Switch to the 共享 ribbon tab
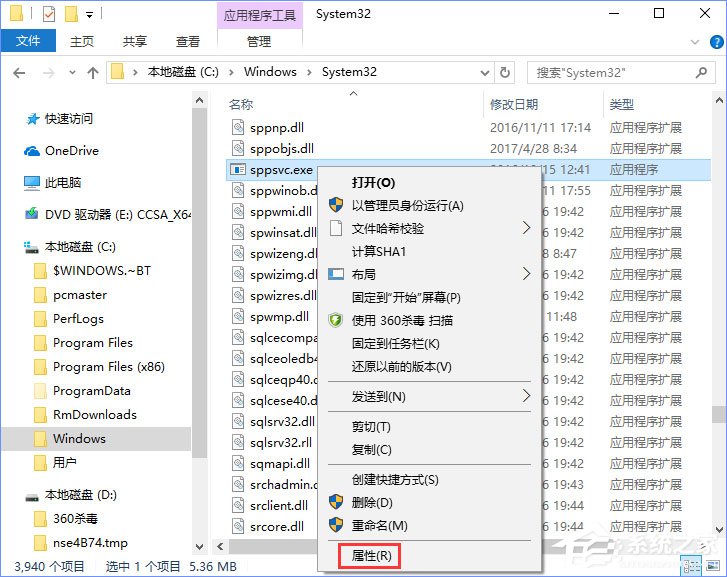Image resolution: width=727 pixels, height=577 pixels. 134,41
